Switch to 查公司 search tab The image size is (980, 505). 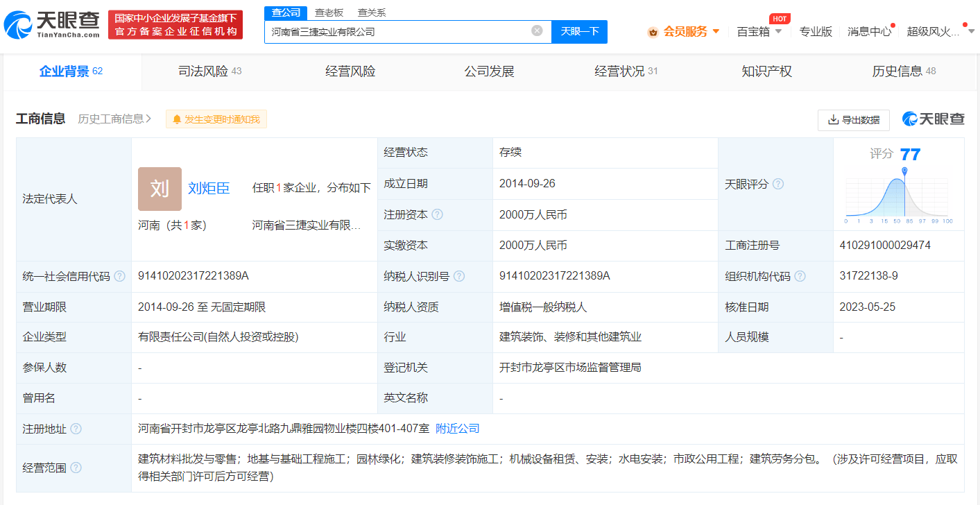click(x=286, y=12)
